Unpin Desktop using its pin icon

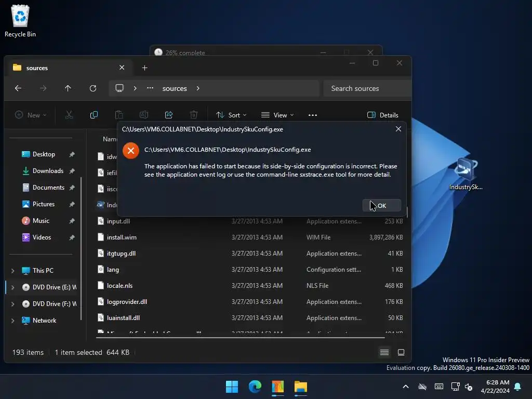[72, 154]
